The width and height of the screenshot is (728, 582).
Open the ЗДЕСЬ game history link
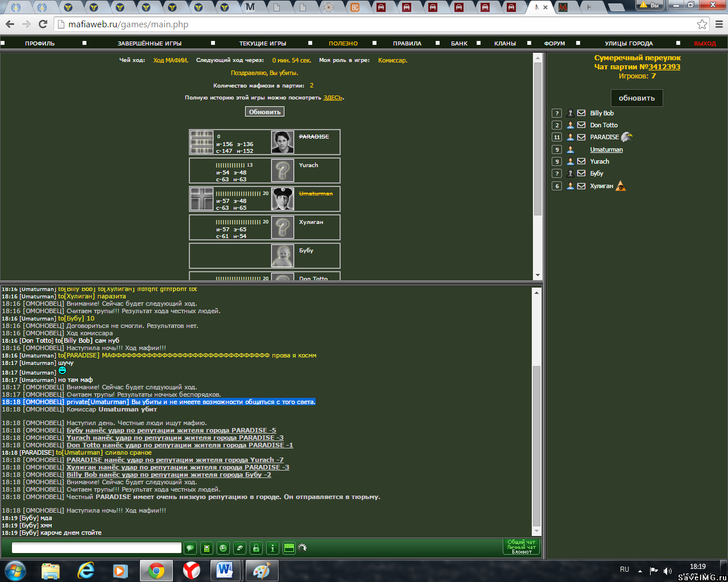click(333, 98)
